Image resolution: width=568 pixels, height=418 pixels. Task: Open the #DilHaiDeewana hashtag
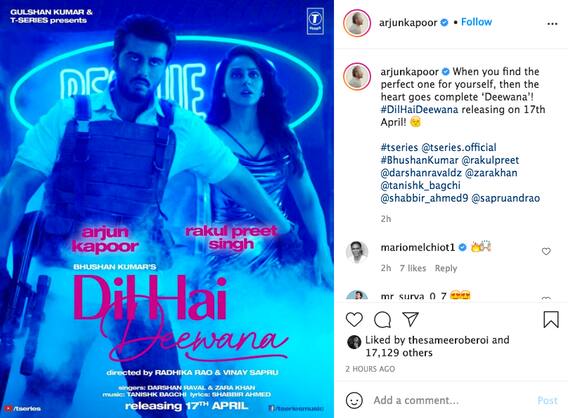point(419,109)
